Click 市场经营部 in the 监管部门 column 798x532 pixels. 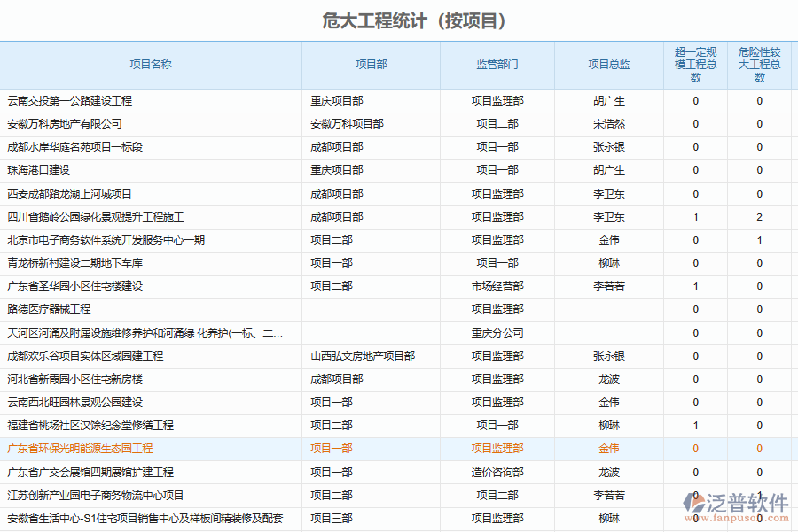(497, 286)
